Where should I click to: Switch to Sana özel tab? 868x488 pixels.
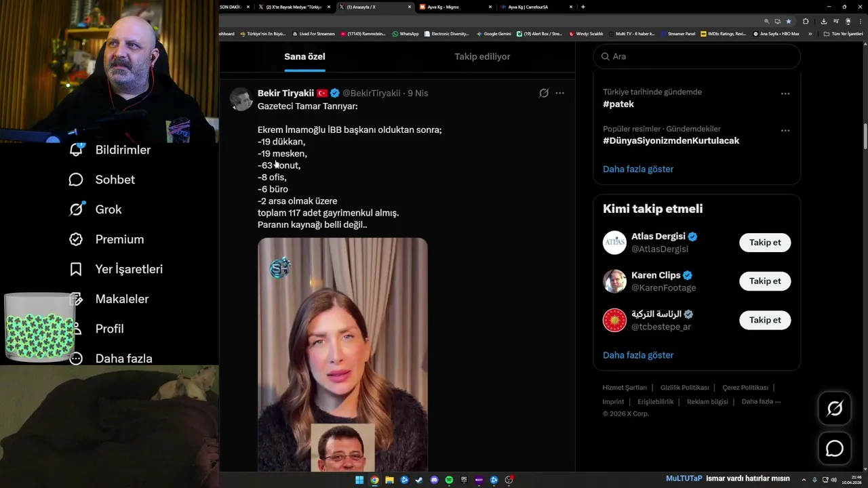coord(304,57)
